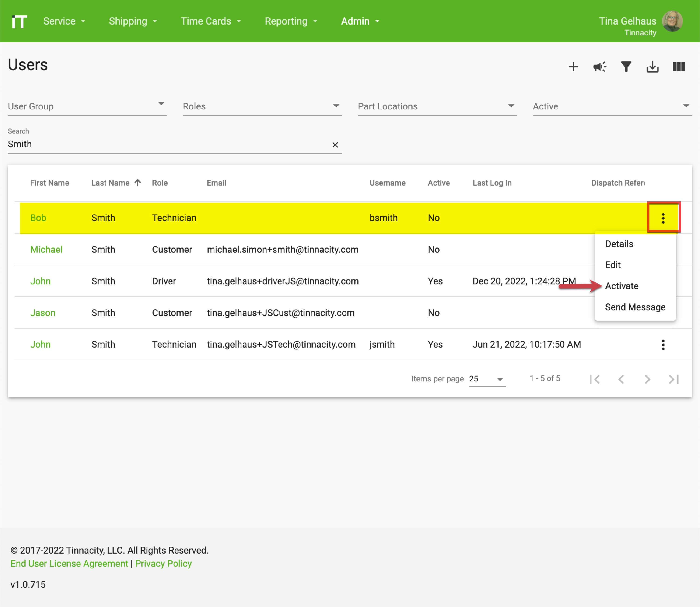Clear the Smith search with X
Screen dimensions: 700x607
[x=335, y=145]
